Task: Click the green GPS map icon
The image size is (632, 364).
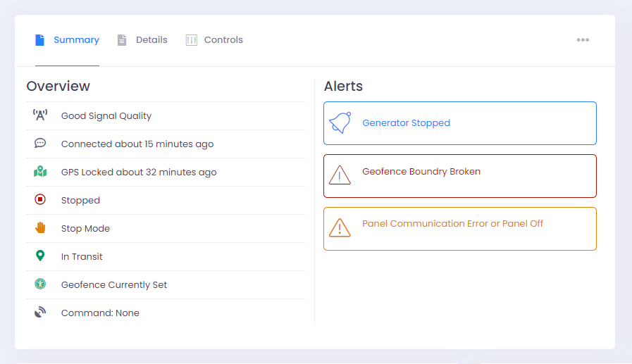Action: coord(40,172)
